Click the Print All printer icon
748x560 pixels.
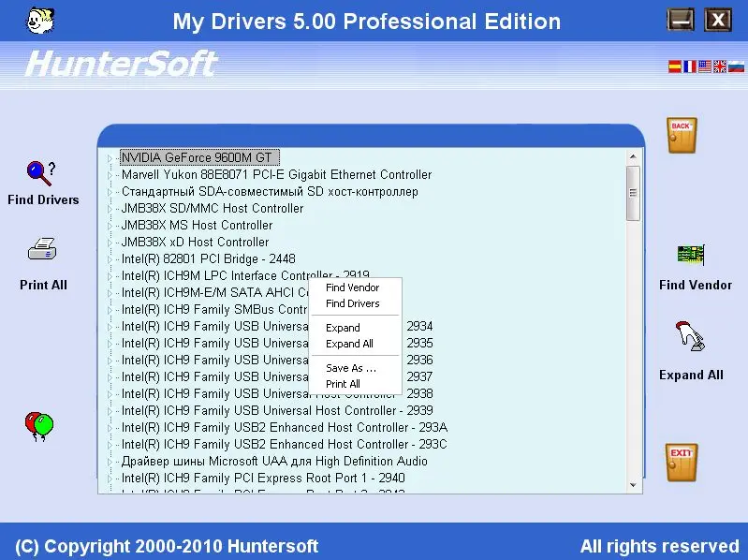[x=42, y=249]
